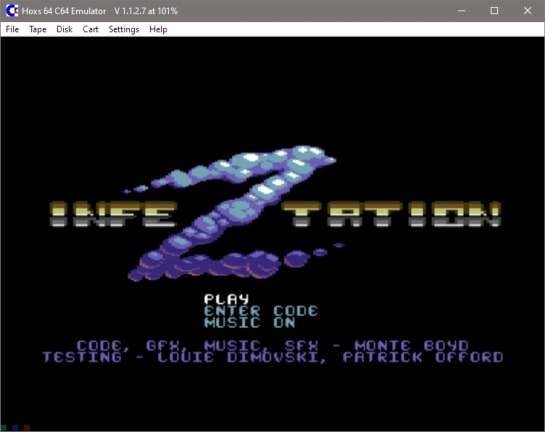Maximize the Hoxs64 emulator window

pos(494,11)
